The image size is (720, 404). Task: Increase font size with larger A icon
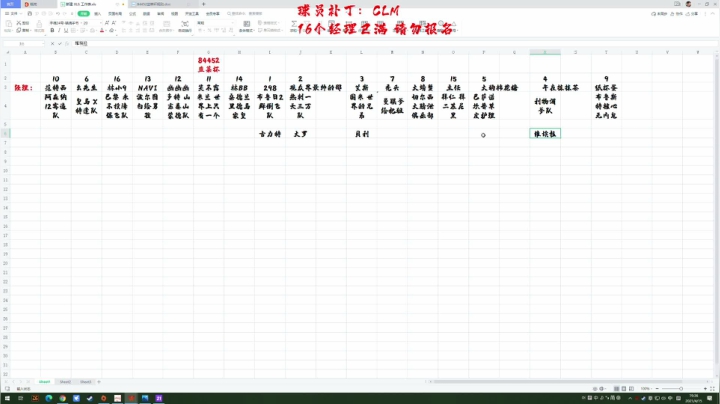click(107, 23)
